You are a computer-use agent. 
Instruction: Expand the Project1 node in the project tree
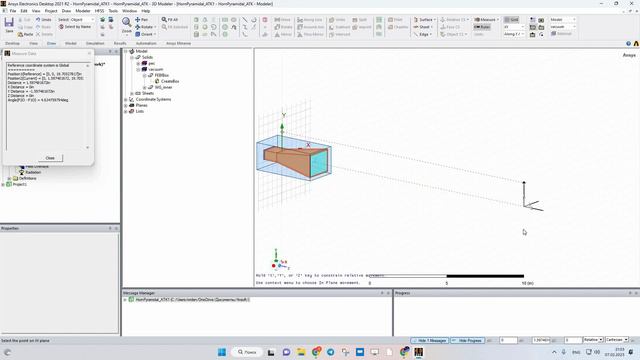pyautogui.click(x=3, y=184)
